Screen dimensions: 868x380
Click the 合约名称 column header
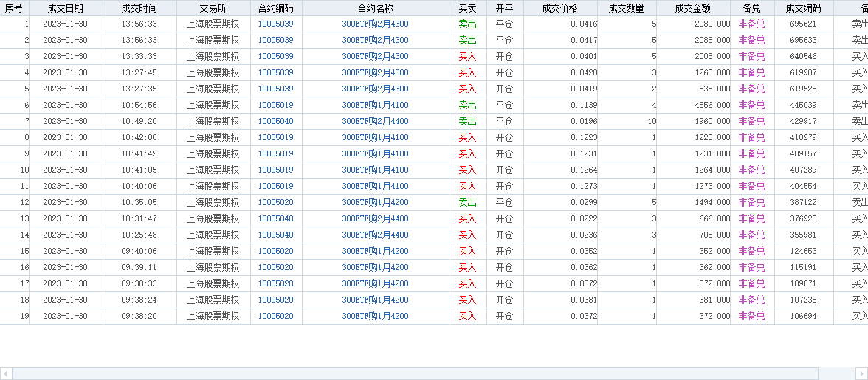click(375, 8)
